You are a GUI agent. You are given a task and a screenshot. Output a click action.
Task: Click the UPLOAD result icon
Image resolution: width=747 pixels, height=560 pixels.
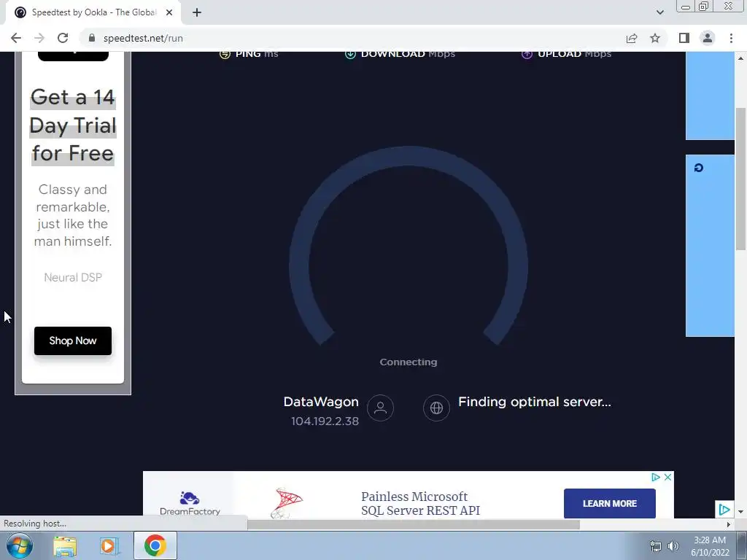[527, 54]
